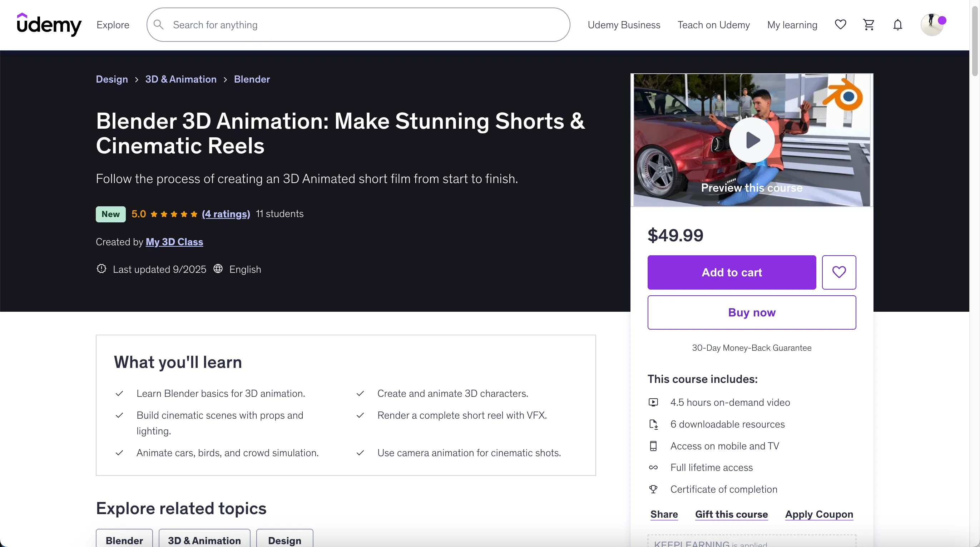Open Udemy Business link
Image resolution: width=980 pixels, height=547 pixels.
pos(624,25)
